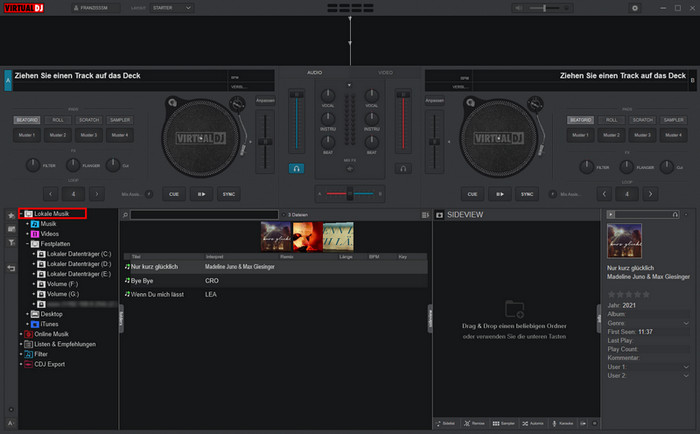Image resolution: width=700 pixels, height=434 pixels.
Task: Switch to the AUDIO mixer tab
Action: tap(314, 72)
